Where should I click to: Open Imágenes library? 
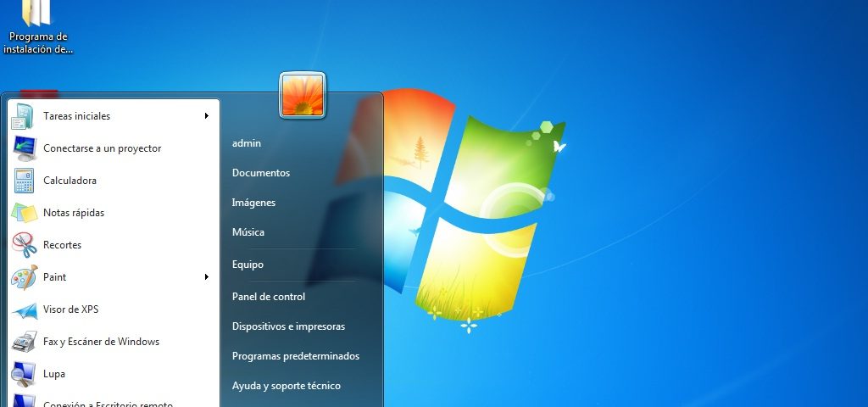point(253,203)
